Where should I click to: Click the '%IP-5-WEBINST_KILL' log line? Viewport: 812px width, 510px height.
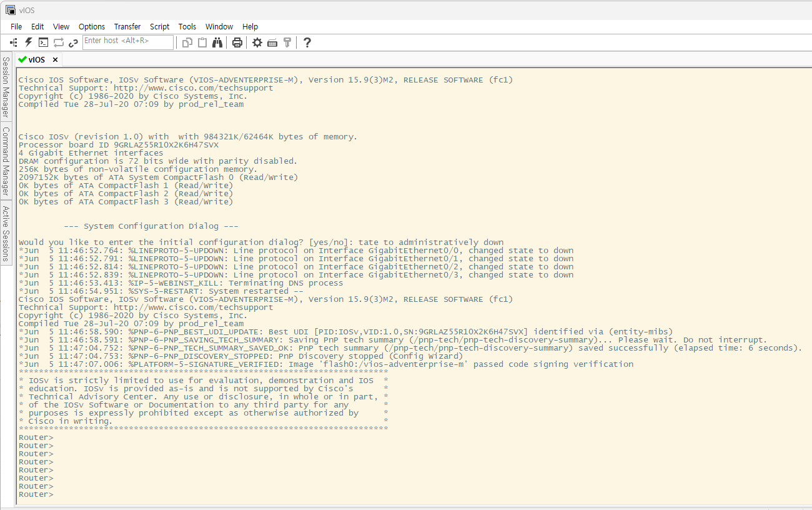tap(181, 283)
